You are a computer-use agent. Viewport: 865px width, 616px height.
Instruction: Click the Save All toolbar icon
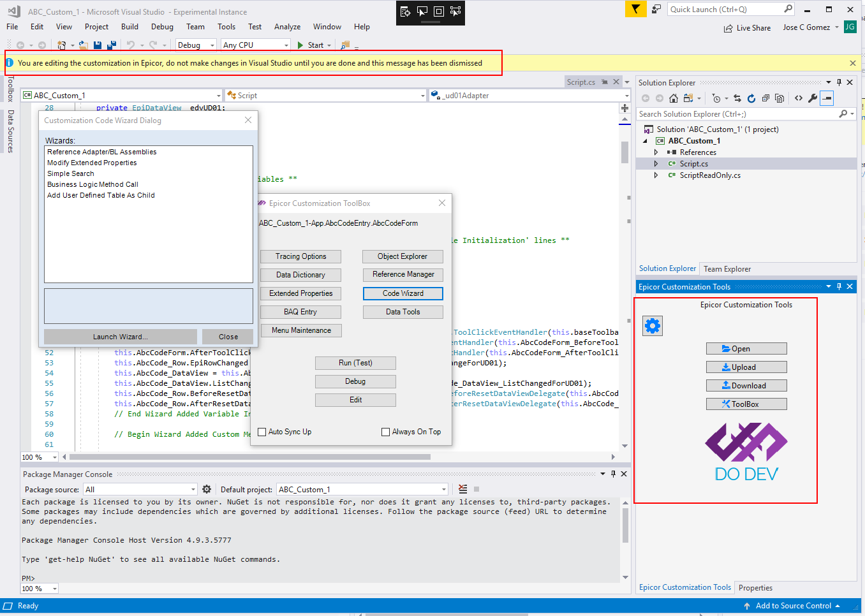pos(111,45)
